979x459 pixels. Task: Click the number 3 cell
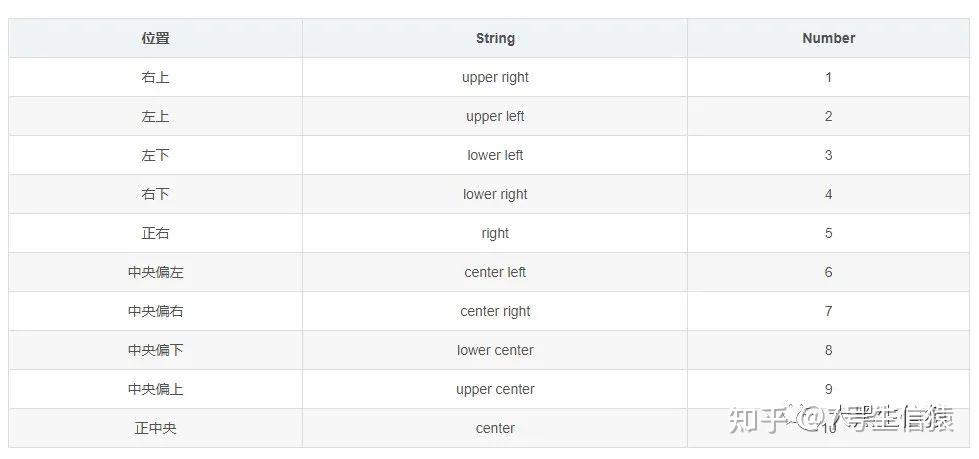(x=828, y=155)
